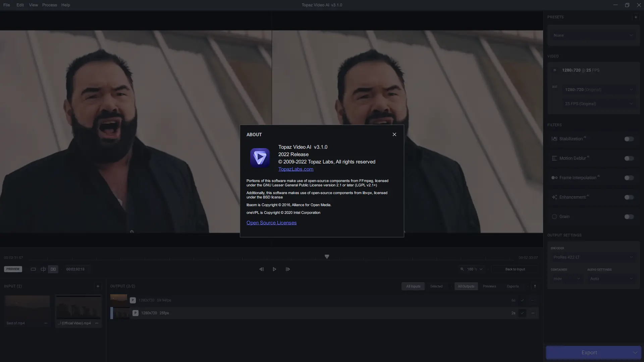This screenshot has height=362, width=644.
Task: Select the split view layout icon
Action: pyautogui.click(x=43, y=269)
